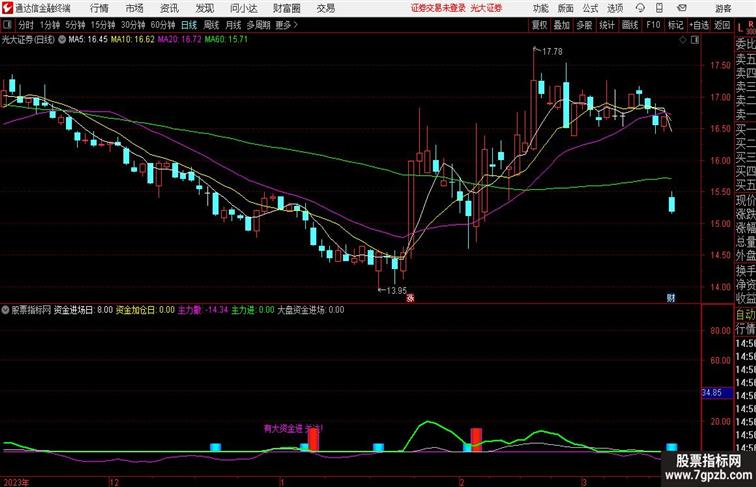
Task: Click the 资金加仓日: 0.00 label
Action: pos(145,310)
